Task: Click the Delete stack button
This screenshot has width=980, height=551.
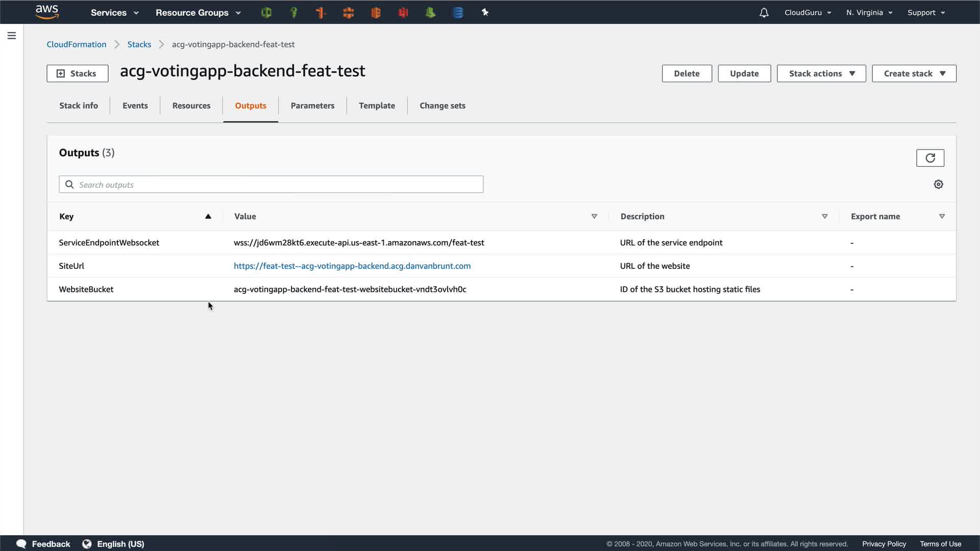Action: point(687,73)
